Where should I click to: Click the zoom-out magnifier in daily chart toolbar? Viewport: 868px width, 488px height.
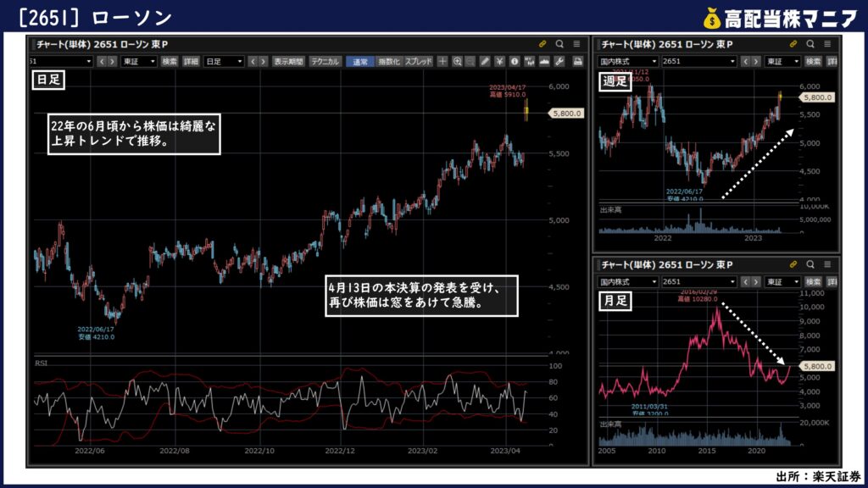(x=470, y=61)
